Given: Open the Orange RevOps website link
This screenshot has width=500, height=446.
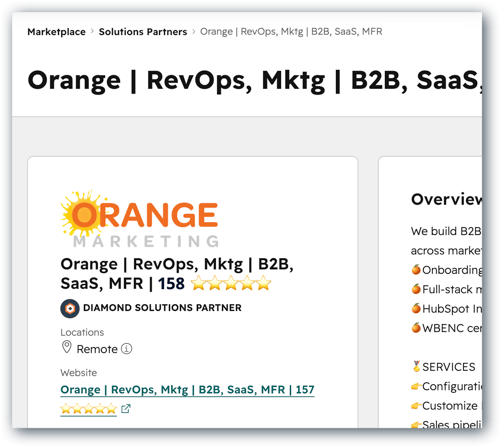Looking at the screenshot, I should point(187,389).
